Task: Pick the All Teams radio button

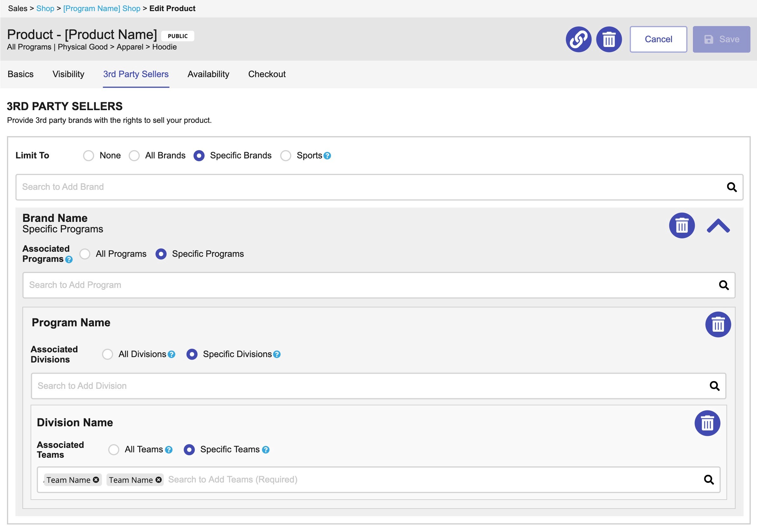Action: (x=114, y=449)
